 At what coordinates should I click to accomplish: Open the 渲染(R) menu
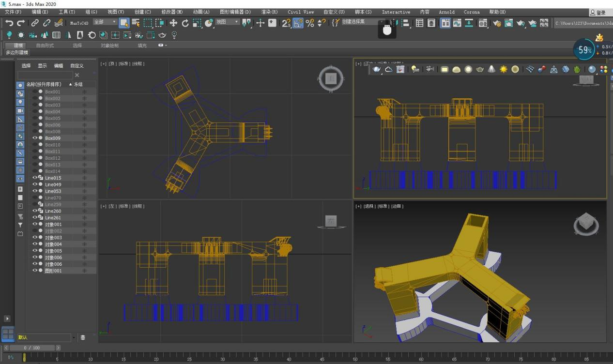pyautogui.click(x=269, y=12)
